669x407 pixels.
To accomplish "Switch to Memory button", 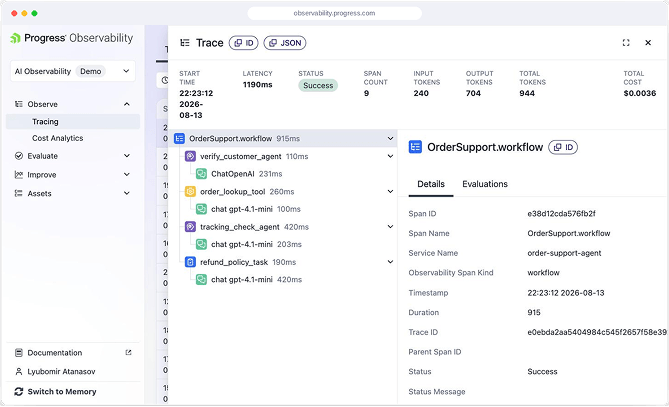I will click(55, 392).
